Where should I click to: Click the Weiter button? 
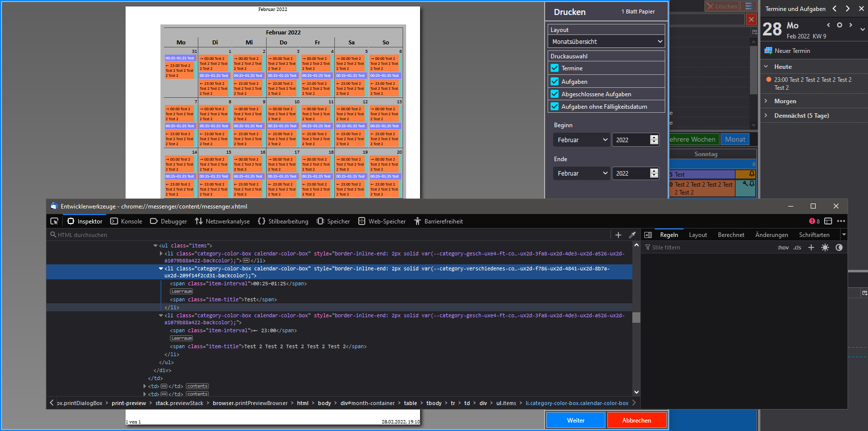click(x=576, y=420)
